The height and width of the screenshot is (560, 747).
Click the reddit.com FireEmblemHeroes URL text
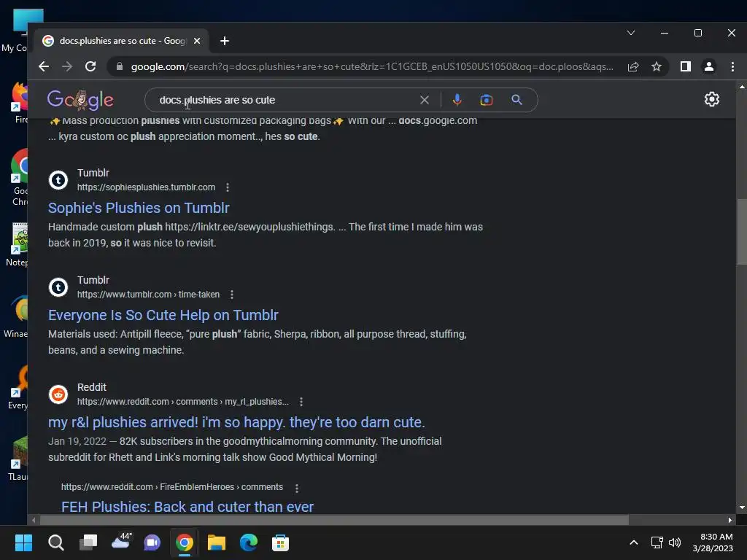click(172, 486)
